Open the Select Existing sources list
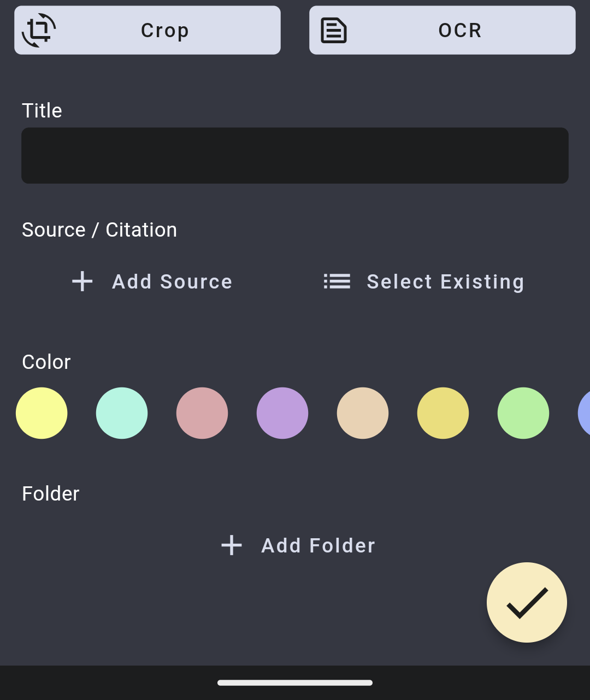Image resolution: width=590 pixels, height=700 pixels. point(445,282)
